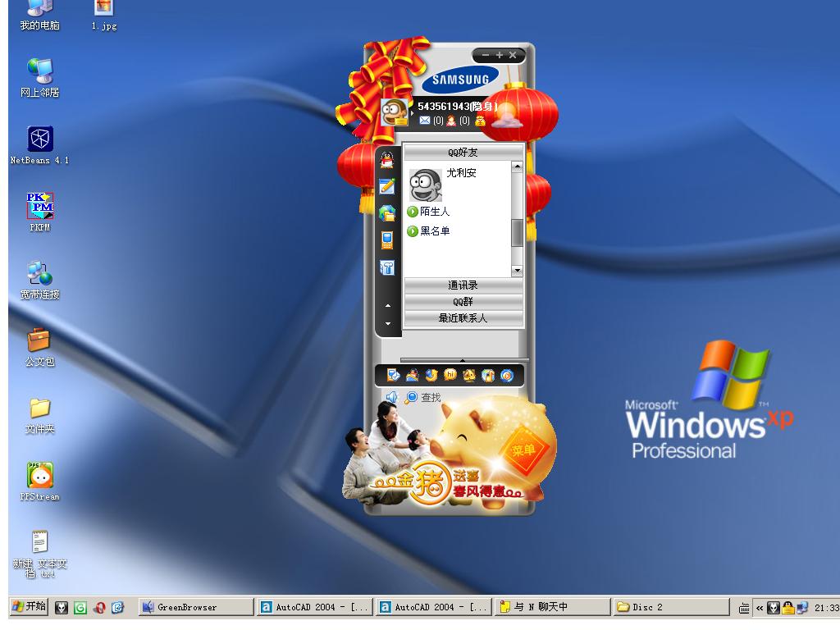
Task: Click the QQ number 543561943 text
Action: 443,106
